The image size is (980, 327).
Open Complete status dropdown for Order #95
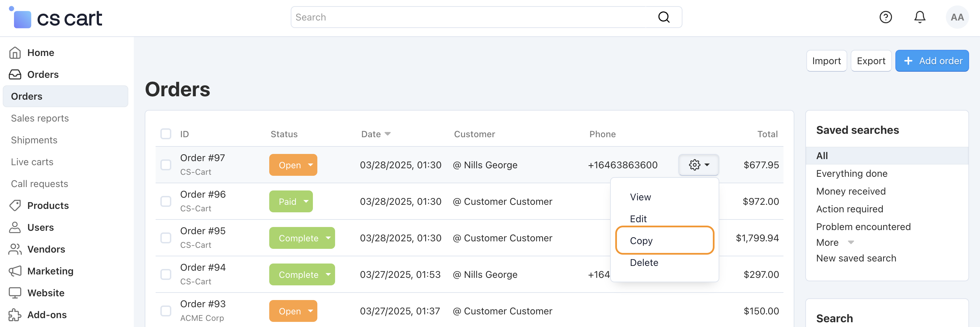pos(302,238)
